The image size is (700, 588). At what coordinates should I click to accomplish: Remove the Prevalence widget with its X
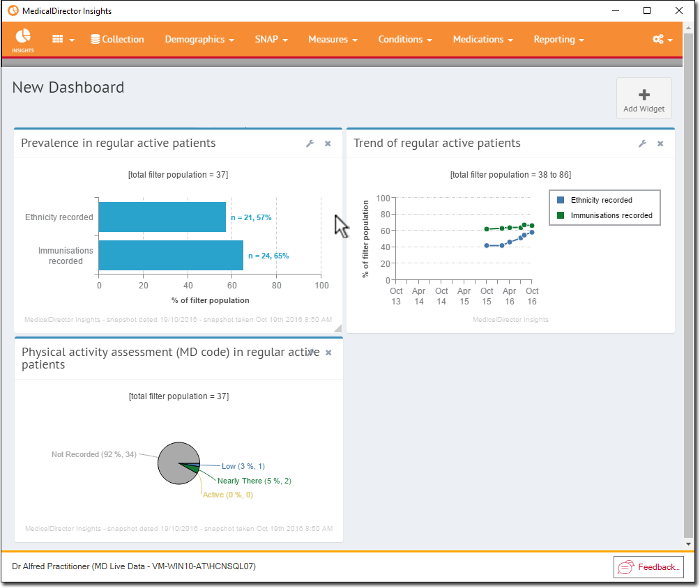[328, 144]
